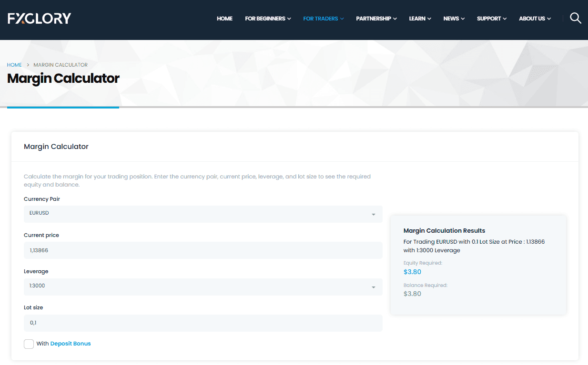Click the Leverage dropdown arrow icon

tap(374, 287)
